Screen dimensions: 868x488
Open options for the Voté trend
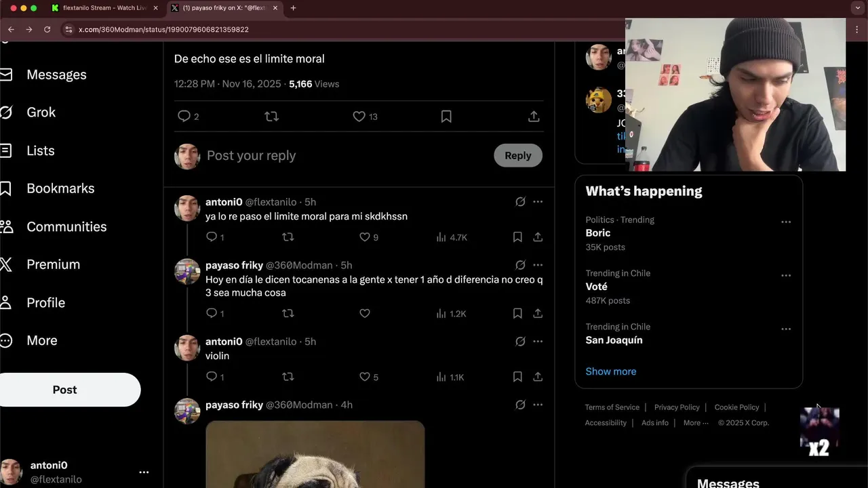coord(786,275)
